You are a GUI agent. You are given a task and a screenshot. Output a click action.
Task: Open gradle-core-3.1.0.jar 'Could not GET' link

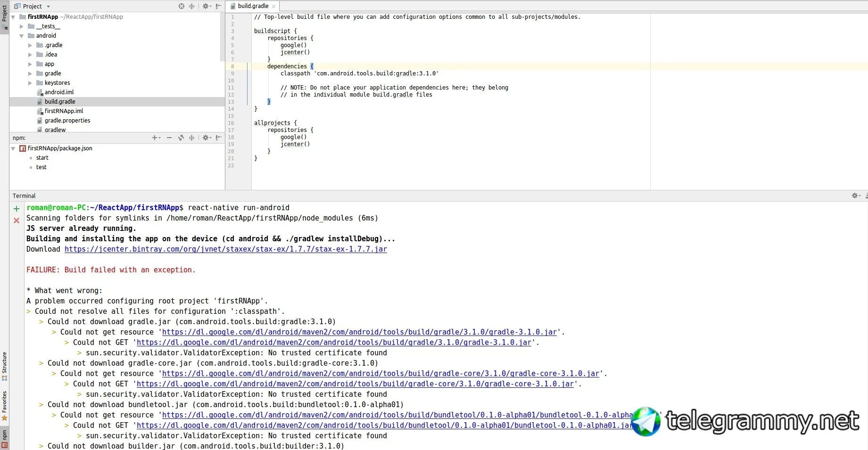pos(355,384)
